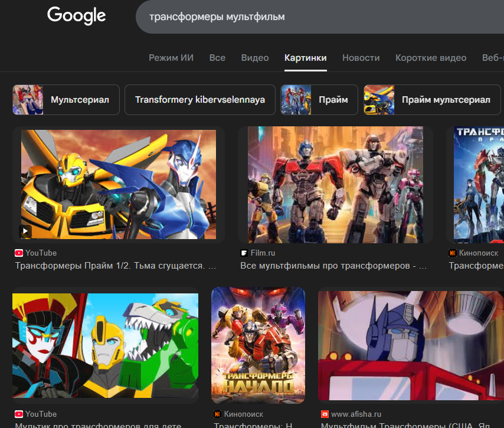The image size is (504, 428).
Task: Click Кинопоиск icon in the top row
Action: coord(453,253)
